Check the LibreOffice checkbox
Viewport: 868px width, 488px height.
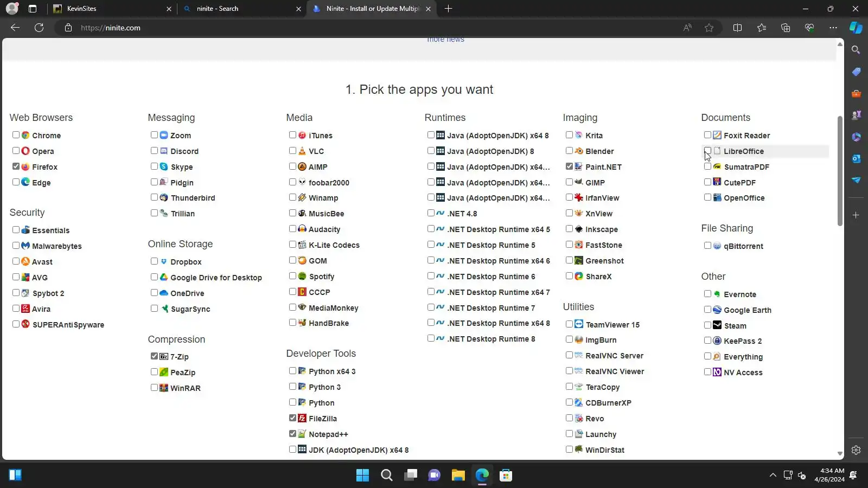(x=707, y=151)
